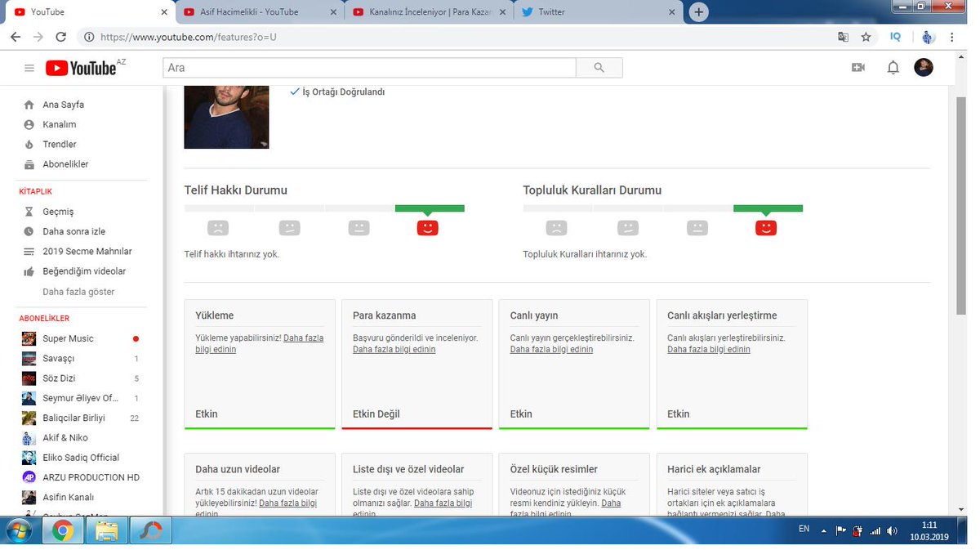Image resolution: width=980 pixels, height=550 pixels.
Task: Click the Geçmiş hourglass icon
Action: pos(29,212)
